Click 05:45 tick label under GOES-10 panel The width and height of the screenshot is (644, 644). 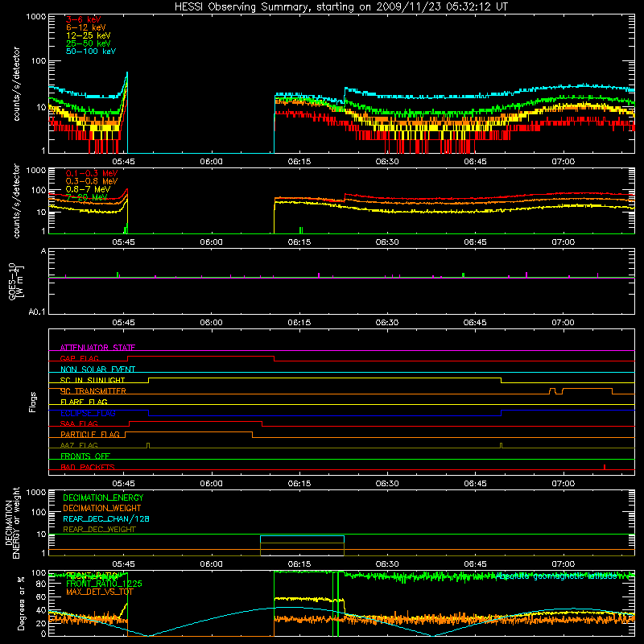pos(123,323)
